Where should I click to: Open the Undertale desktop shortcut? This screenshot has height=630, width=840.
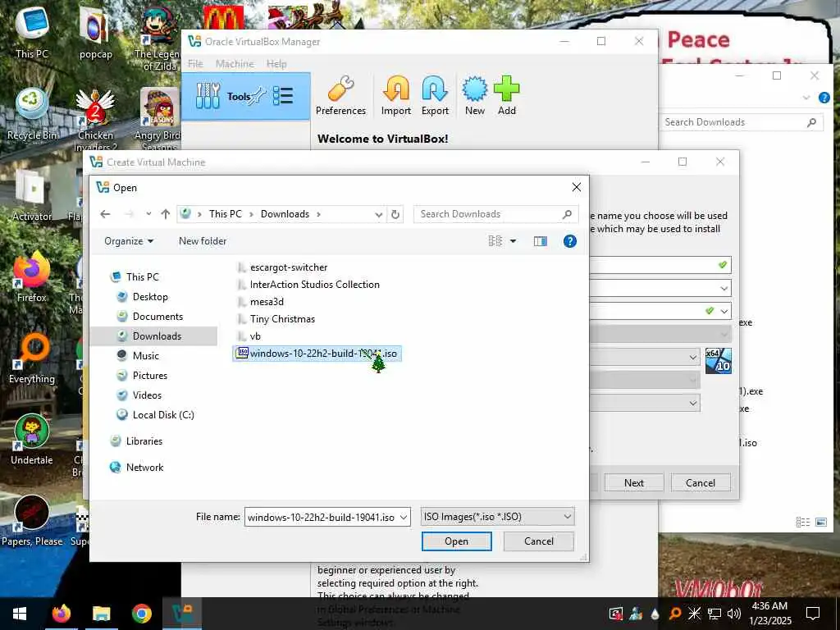(32, 440)
